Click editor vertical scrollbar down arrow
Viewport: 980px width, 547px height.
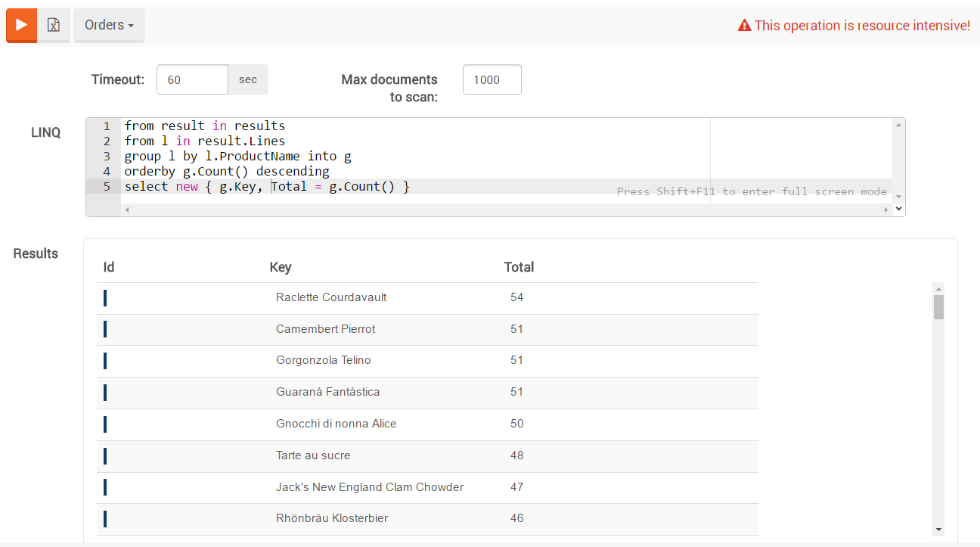[x=898, y=197]
